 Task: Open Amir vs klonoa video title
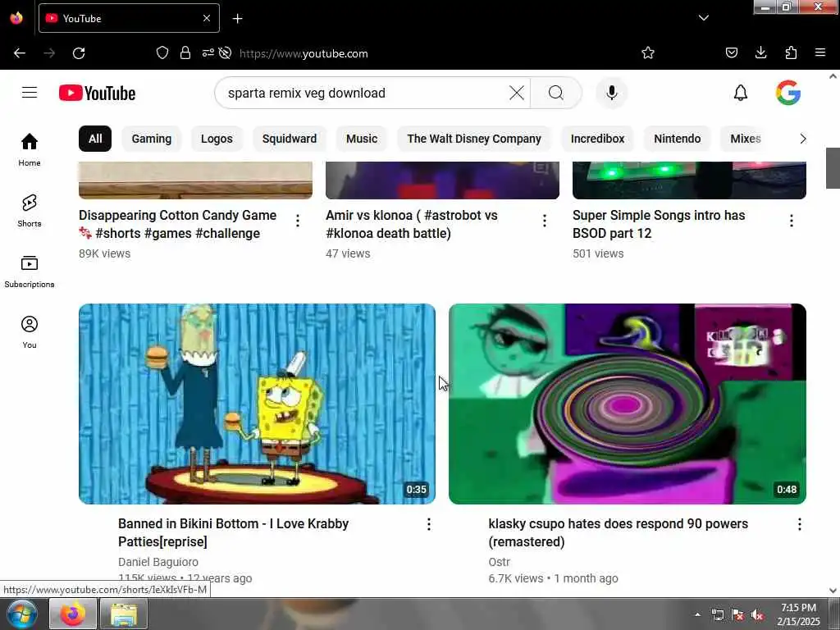(x=412, y=225)
